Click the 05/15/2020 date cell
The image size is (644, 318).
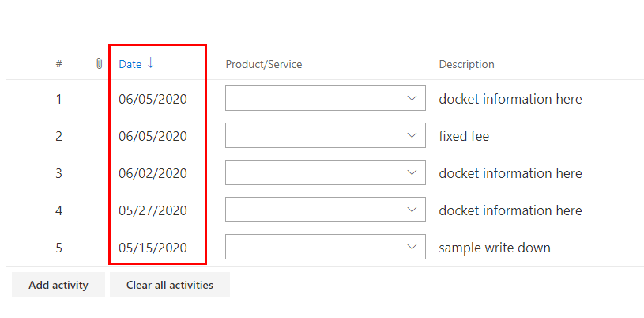[153, 248]
